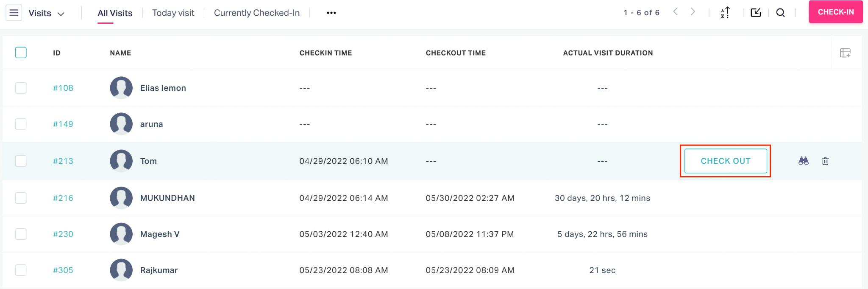Click checkout time 05/23/2022 08:09 AM
Viewport: 868px width, 289px height.
pos(470,270)
